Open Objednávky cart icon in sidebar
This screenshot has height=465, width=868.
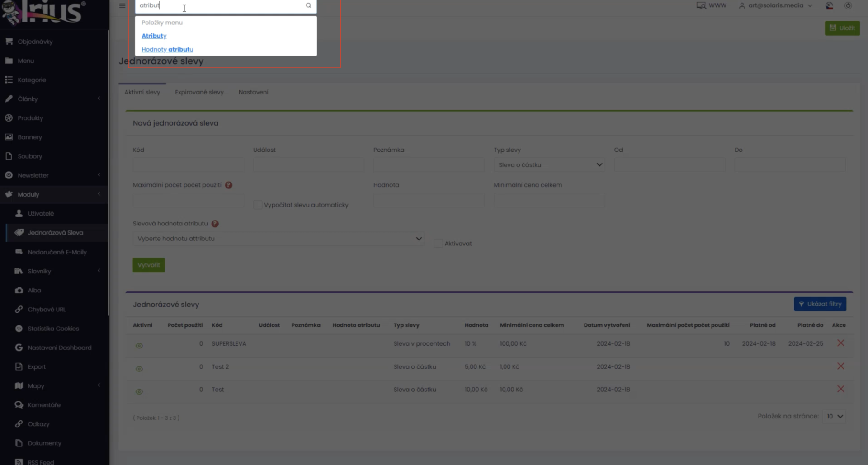click(x=9, y=41)
